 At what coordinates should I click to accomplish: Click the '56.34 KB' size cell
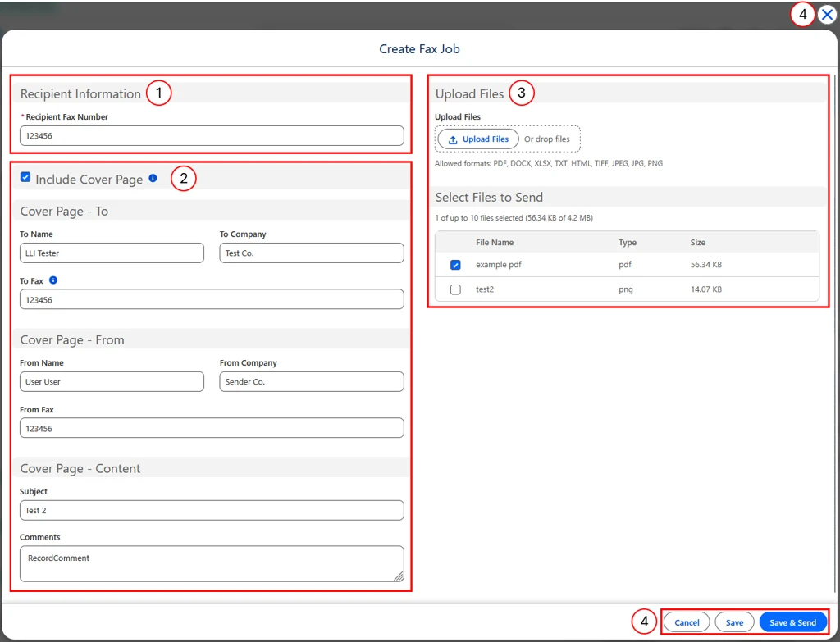[x=705, y=265]
